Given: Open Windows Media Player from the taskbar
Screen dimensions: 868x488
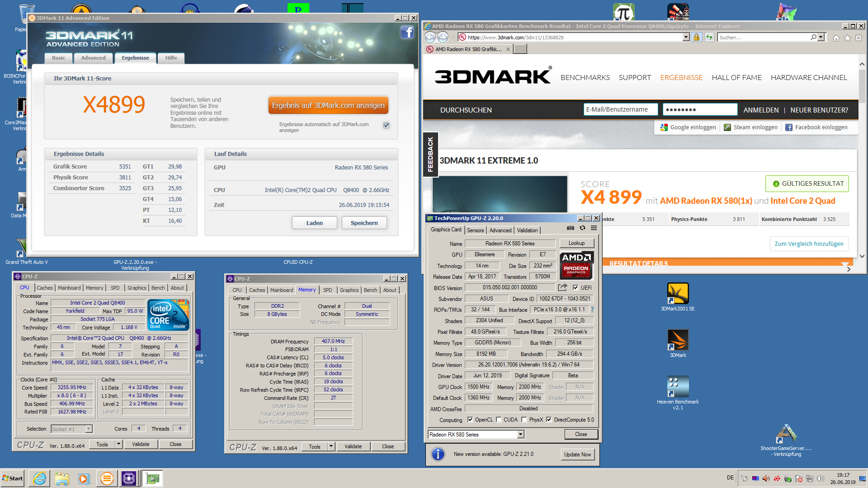Looking at the screenshot, I should [x=84, y=479].
